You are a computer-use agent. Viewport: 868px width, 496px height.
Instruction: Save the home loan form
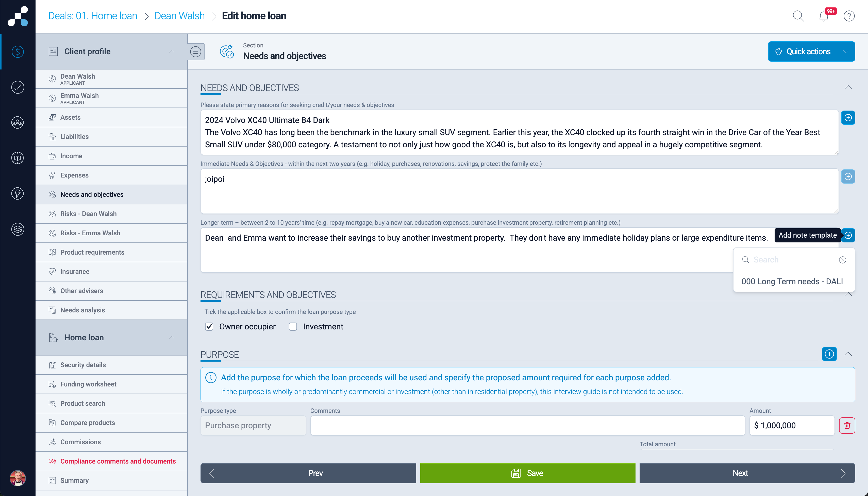[528, 473]
